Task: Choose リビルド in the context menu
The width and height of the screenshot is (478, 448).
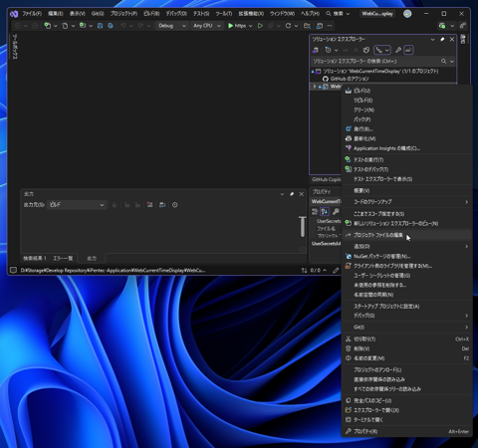Action: click(406, 101)
